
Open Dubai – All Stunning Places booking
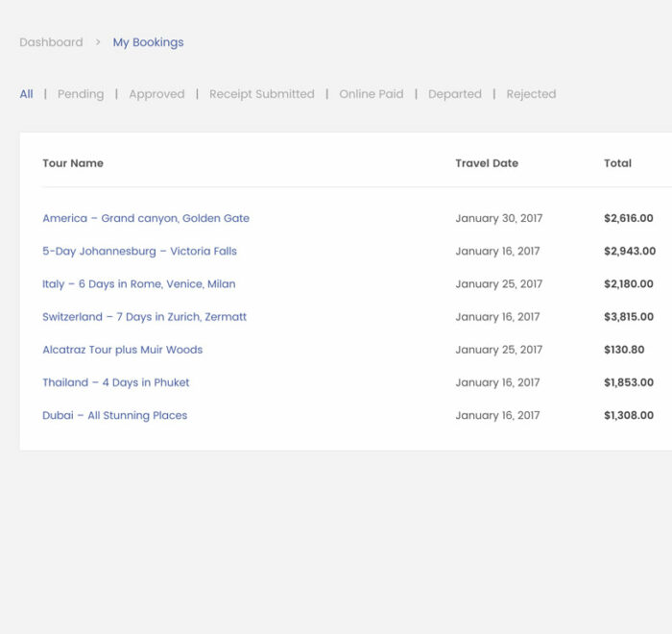coord(114,416)
